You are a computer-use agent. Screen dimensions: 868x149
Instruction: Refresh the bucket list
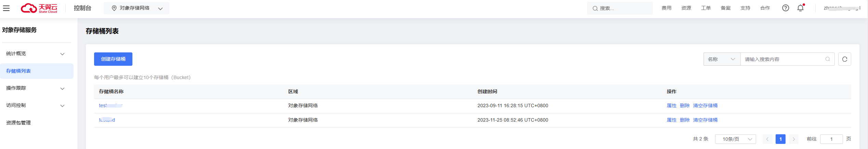844,59
